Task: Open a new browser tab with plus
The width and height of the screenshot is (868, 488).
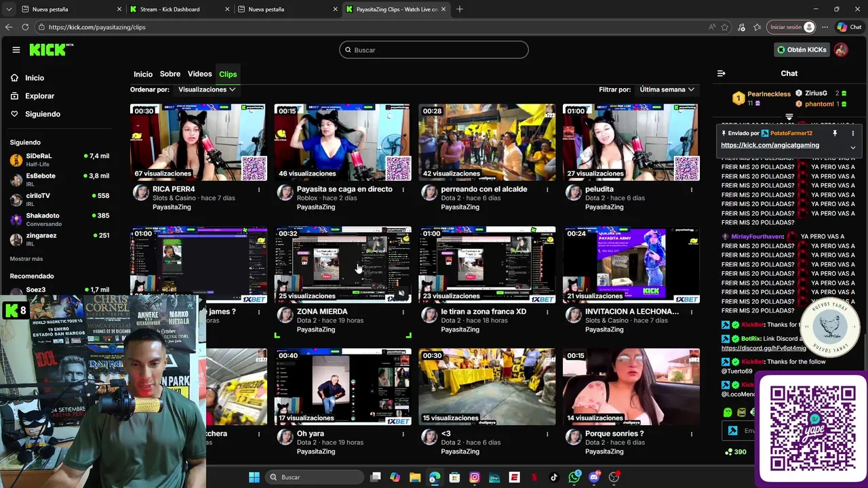Action: pos(460,9)
